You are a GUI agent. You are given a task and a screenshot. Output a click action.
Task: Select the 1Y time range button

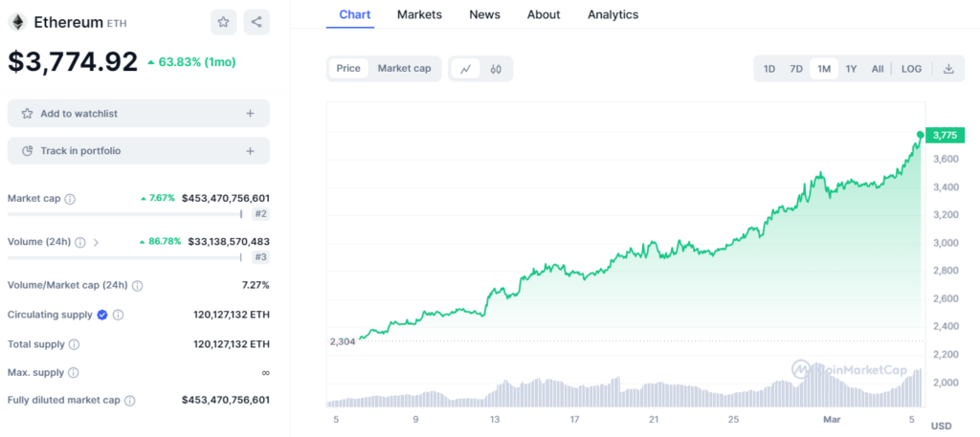(x=851, y=69)
